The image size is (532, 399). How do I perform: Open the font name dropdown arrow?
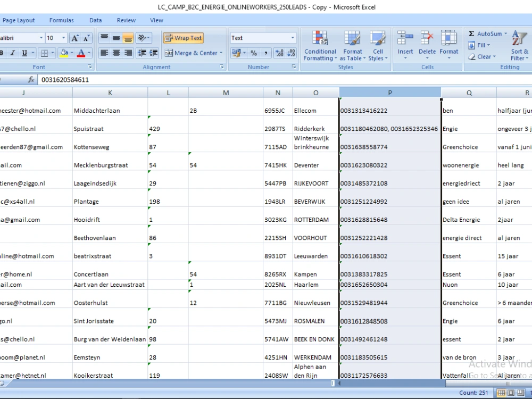(x=41, y=38)
